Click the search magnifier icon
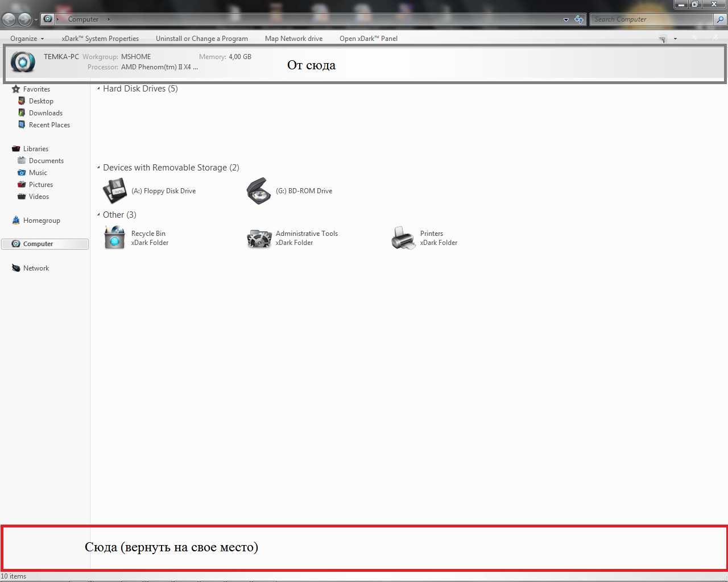The height and width of the screenshot is (582, 728). tap(720, 19)
